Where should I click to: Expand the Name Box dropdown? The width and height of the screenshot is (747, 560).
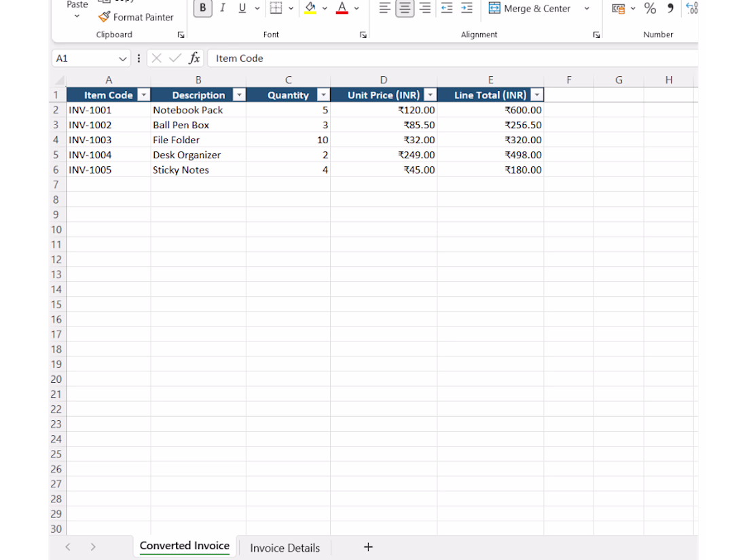(122, 58)
